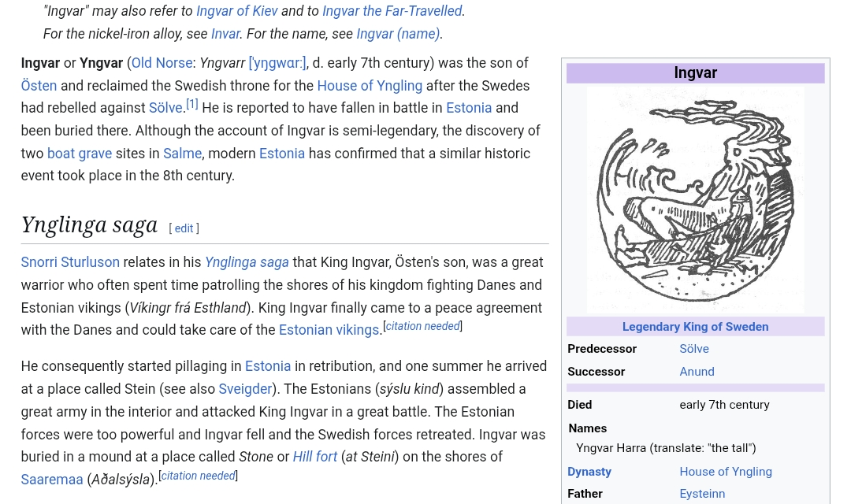Jump to citation reference [1]
Viewport: 851px width, 504px height.
tap(192, 104)
